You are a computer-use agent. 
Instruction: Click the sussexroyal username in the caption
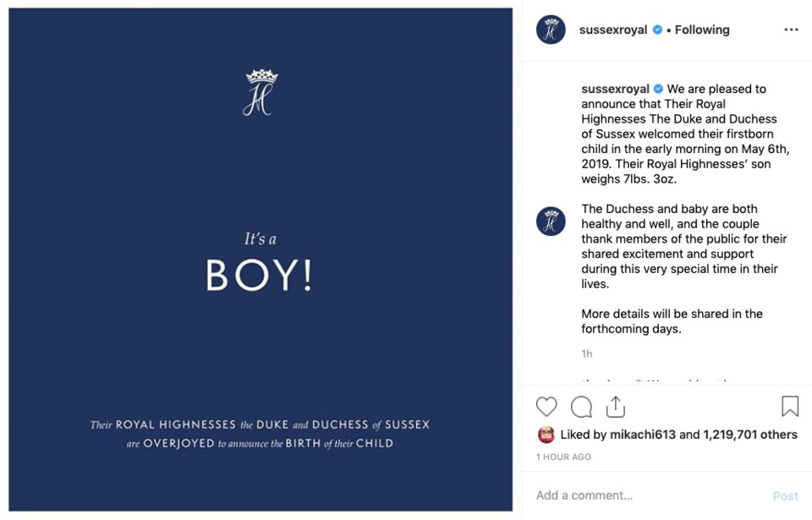[x=615, y=89]
